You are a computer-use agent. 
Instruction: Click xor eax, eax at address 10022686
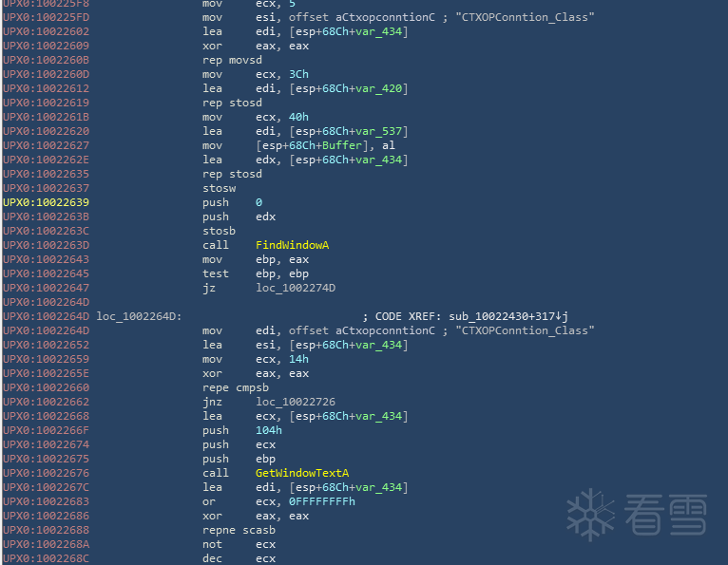pos(256,516)
